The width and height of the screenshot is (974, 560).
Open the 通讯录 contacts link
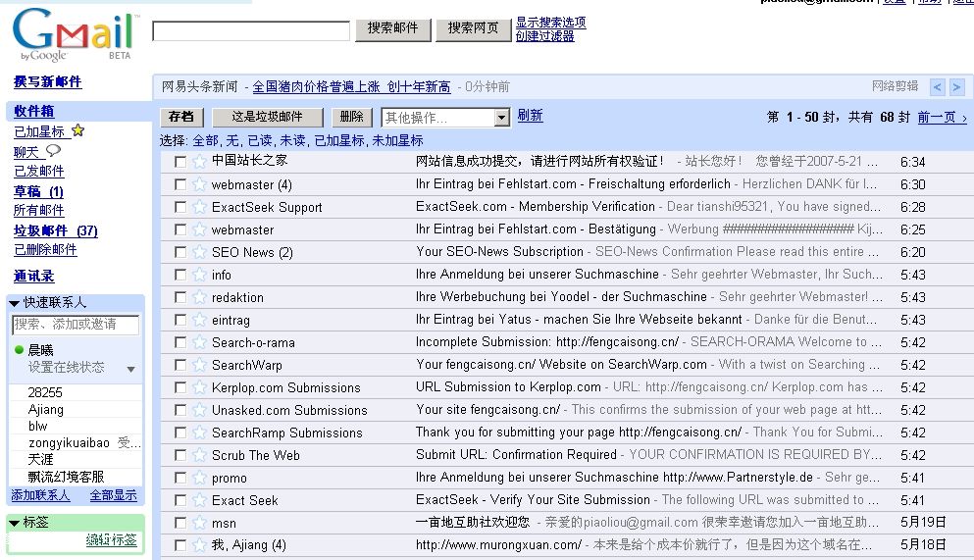(34, 277)
